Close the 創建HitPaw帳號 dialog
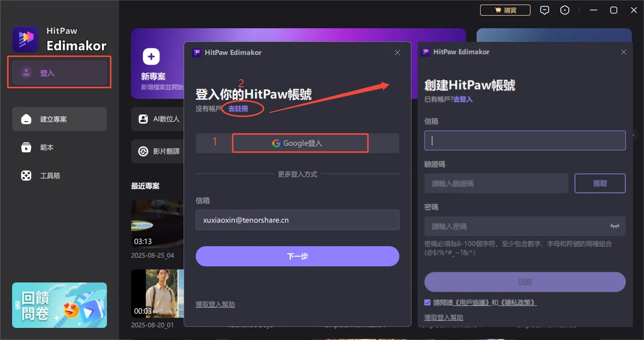The image size is (644, 340). tap(624, 52)
